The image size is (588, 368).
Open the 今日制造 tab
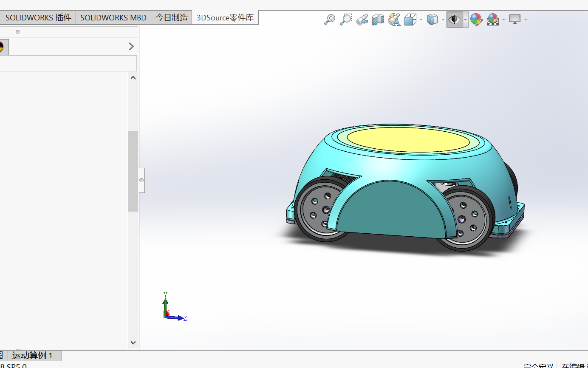click(x=172, y=17)
